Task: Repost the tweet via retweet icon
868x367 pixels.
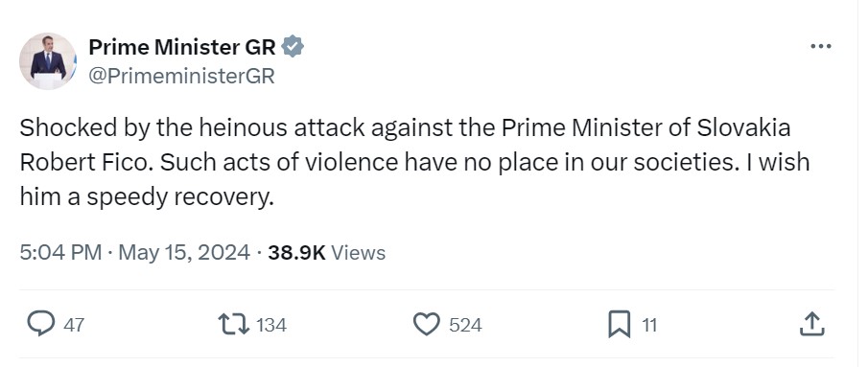Action: [x=233, y=325]
